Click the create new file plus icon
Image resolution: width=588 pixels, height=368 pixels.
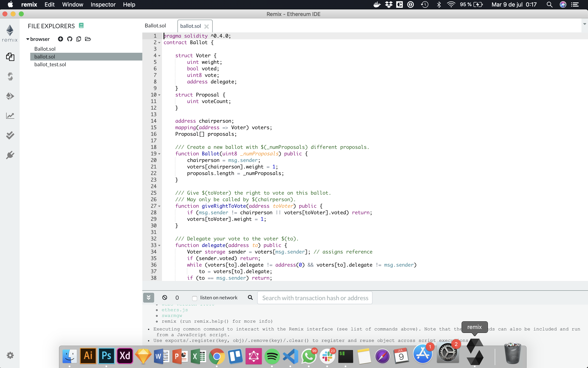pyautogui.click(x=60, y=39)
